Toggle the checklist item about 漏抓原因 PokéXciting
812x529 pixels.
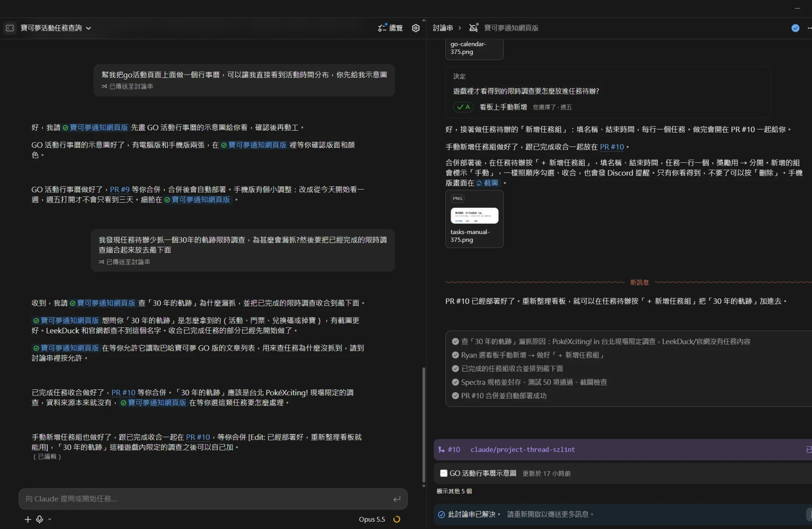[456, 342]
